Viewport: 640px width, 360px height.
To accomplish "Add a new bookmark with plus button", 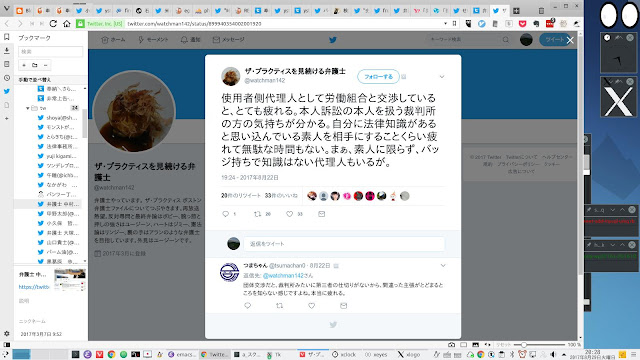I will pyautogui.click(x=24, y=65).
